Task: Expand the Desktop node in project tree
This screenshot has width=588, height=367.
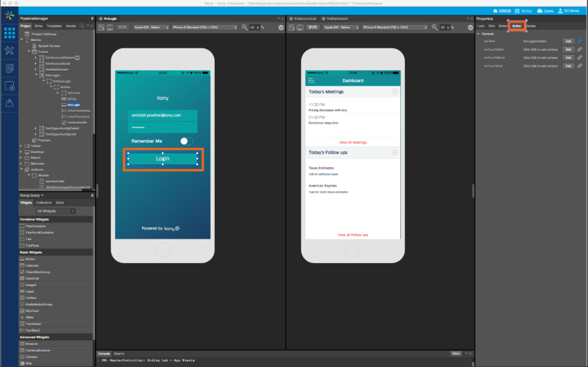Action: tap(21, 152)
